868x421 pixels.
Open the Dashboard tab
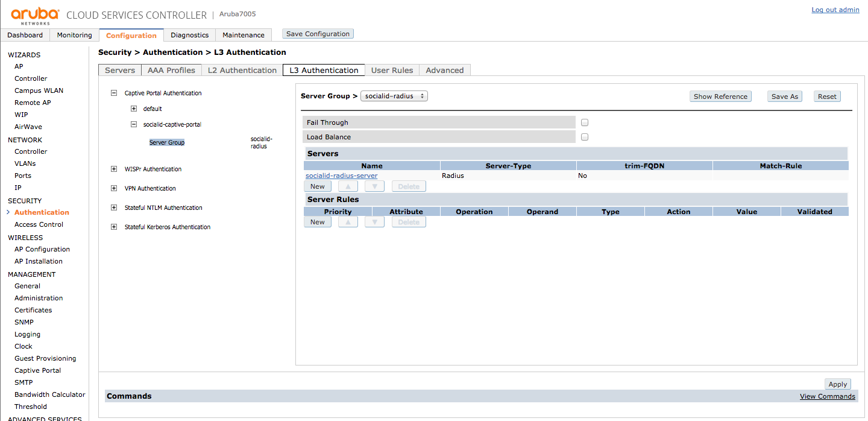25,35
